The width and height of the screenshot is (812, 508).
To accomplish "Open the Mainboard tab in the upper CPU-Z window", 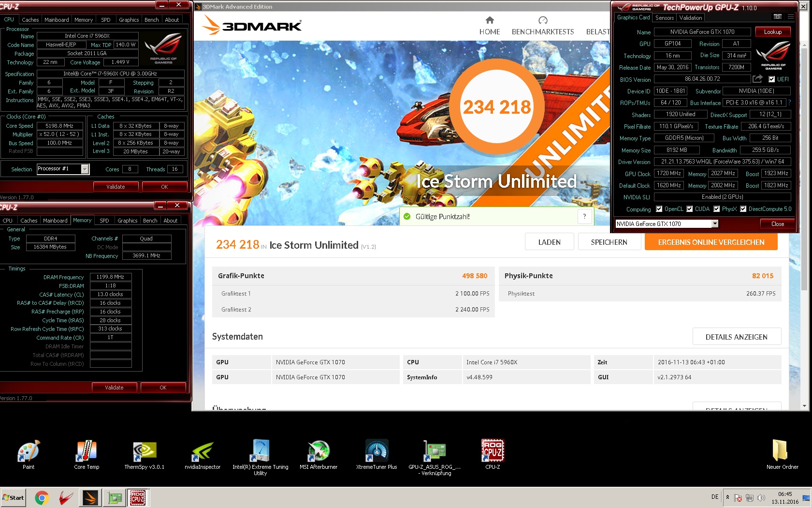I will (x=57, y=20).
